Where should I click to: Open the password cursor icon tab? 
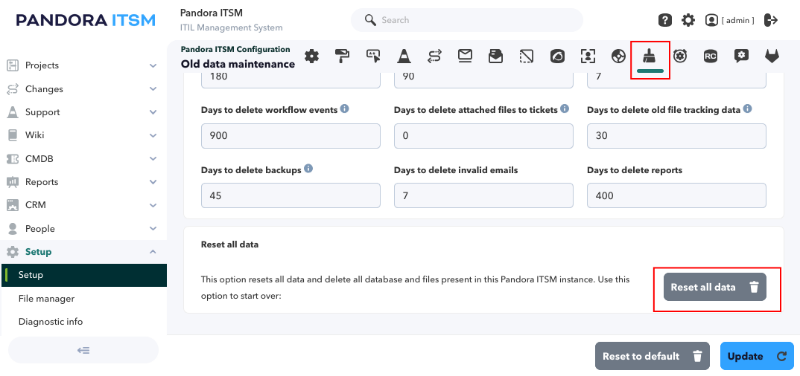tap(373, 56)
